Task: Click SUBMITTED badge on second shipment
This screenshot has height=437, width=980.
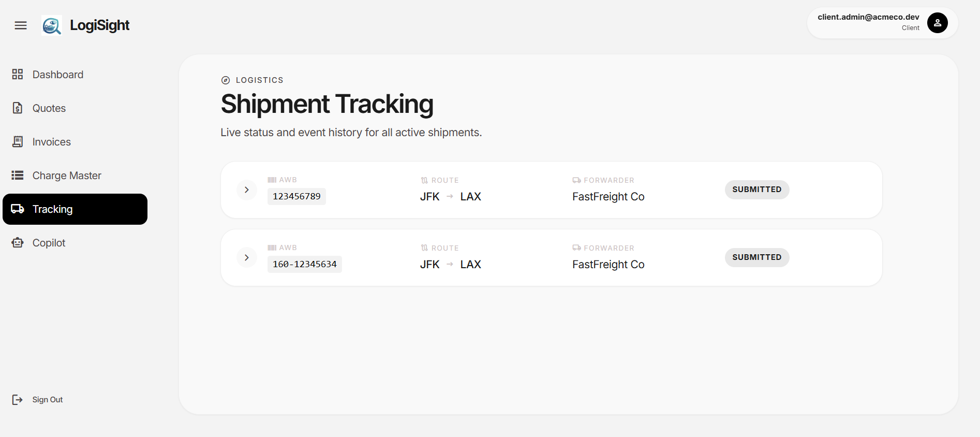Action: tap(757, 257)
